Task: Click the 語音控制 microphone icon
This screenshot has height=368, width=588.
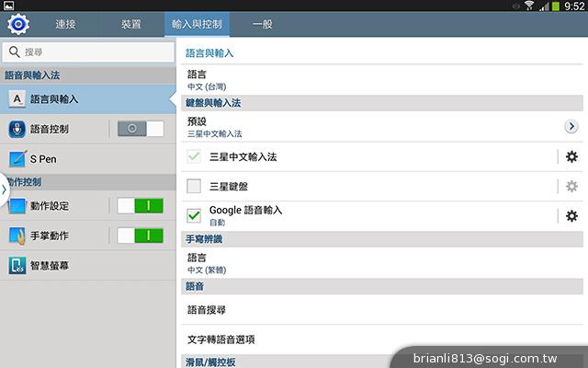Action: 17,129
